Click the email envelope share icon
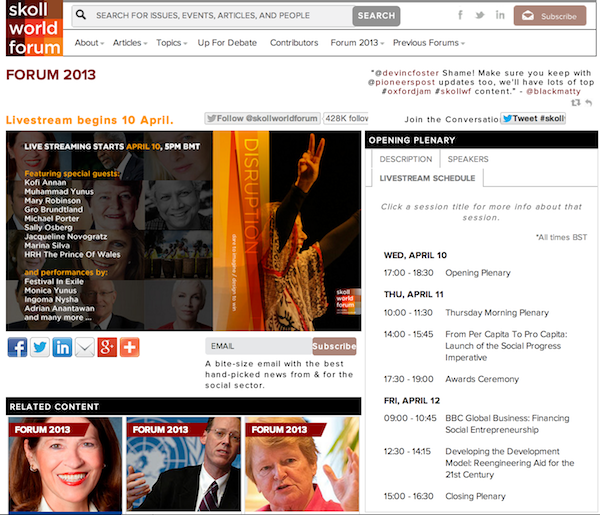This screenshot has width=600, height=515. coord(85,348)
